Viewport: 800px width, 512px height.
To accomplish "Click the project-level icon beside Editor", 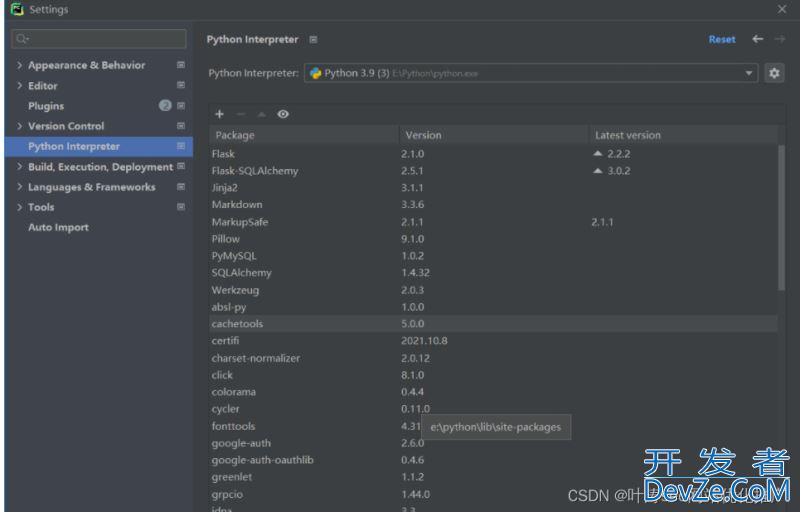I will click(181, 85).
